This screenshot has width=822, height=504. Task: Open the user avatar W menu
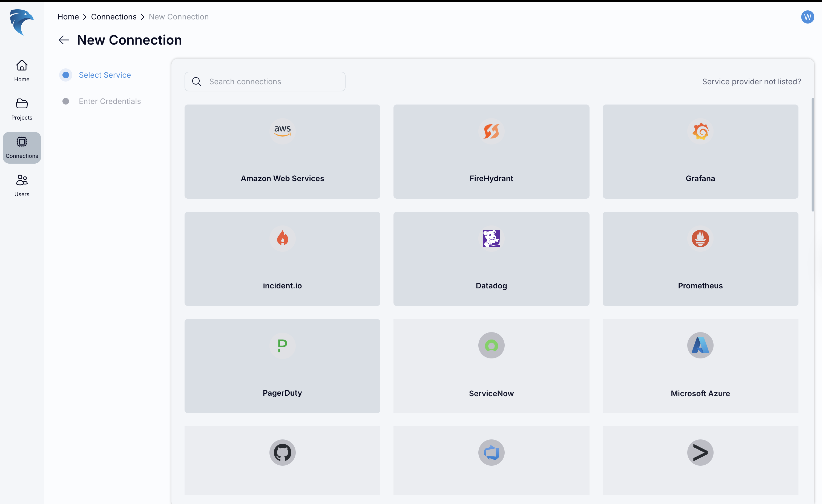coord(807,17)
